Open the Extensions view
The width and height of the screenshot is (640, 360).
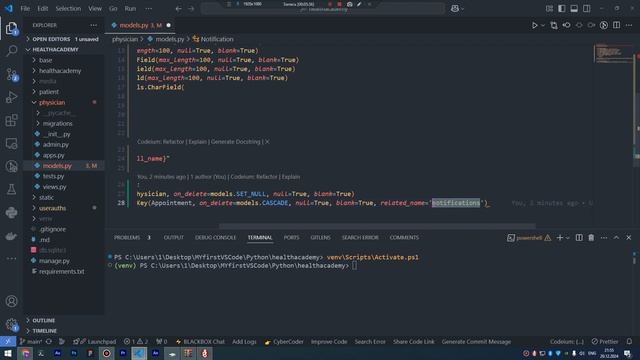point(11,120)
